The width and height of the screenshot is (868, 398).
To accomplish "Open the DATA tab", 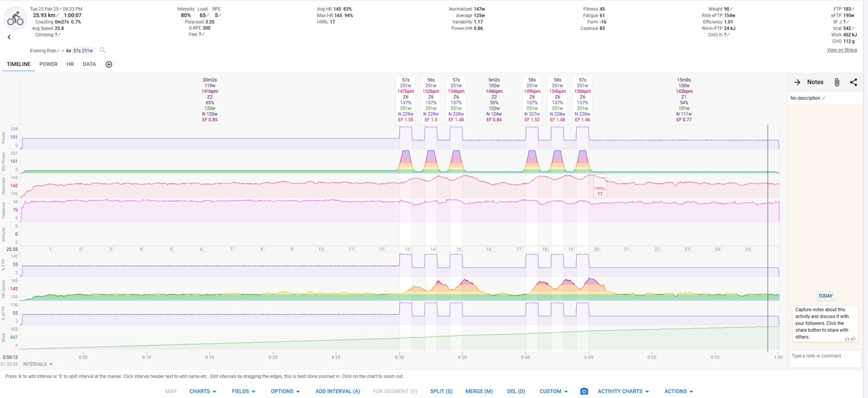I will coord(89,64).
